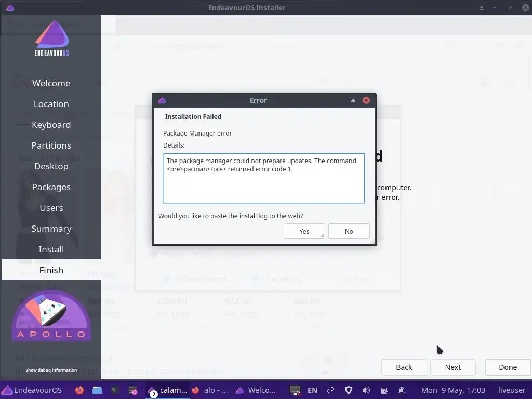Click the shield security tray icon
Viewport: 532px width, 399px height.
pyautogui.click(x=349, y=390)
